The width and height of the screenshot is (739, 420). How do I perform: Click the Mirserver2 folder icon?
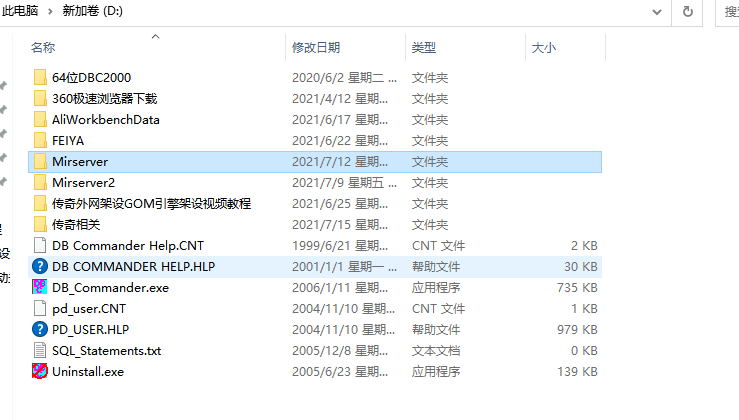click(40, 182)
